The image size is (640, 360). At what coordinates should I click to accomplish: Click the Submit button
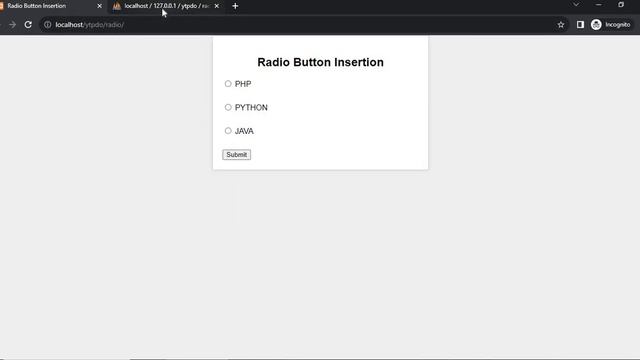(237, 155)
